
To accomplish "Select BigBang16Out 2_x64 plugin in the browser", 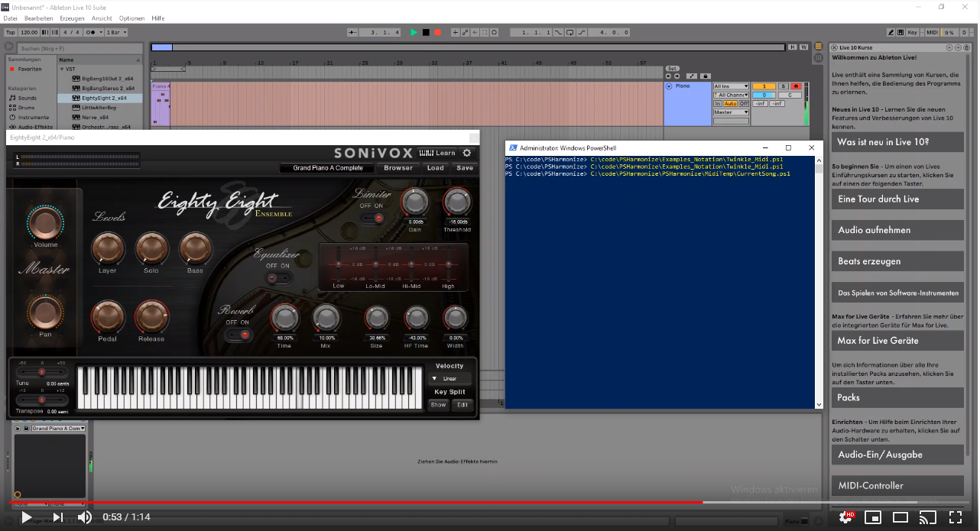I will pyautogui.click(x=103, y=78).
